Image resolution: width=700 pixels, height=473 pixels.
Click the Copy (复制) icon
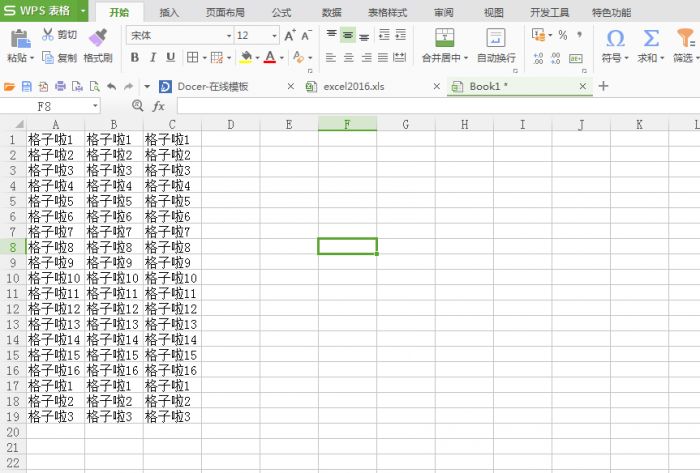(48, 58)
